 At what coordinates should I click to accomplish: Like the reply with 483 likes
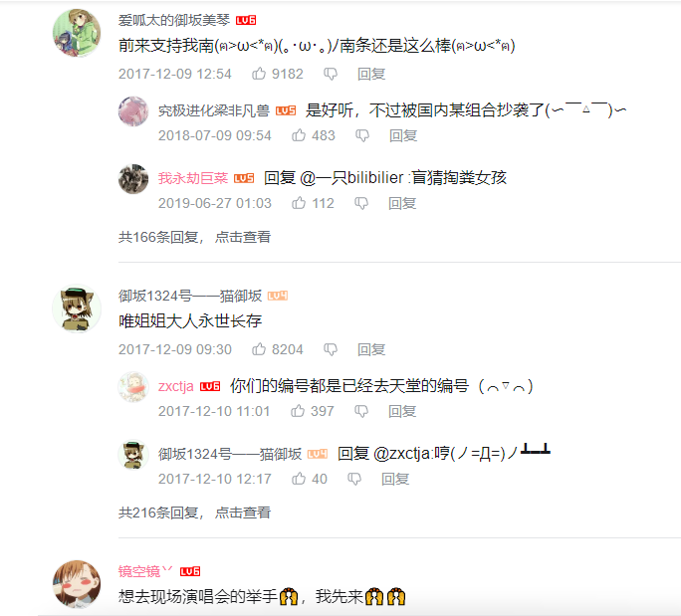(299, 135)
